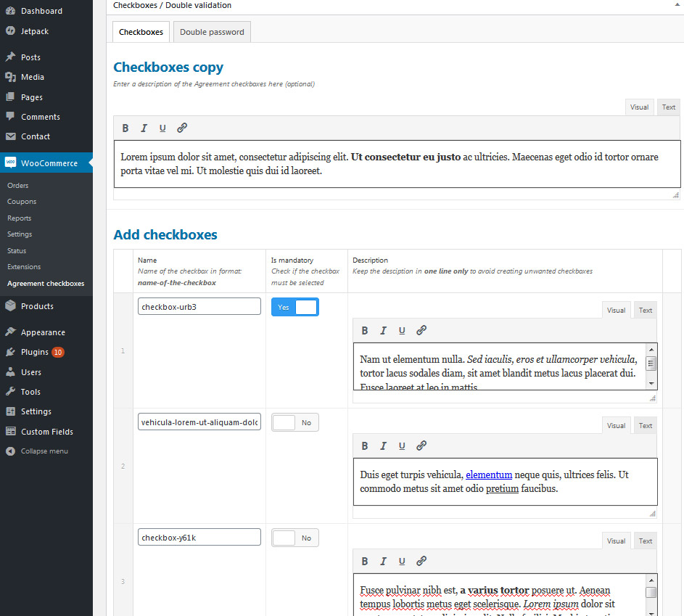The width and height of the screenshot is (684, 616).
Task: Click the Jetpack icon in sidebar
Action: tap(10, 31)
